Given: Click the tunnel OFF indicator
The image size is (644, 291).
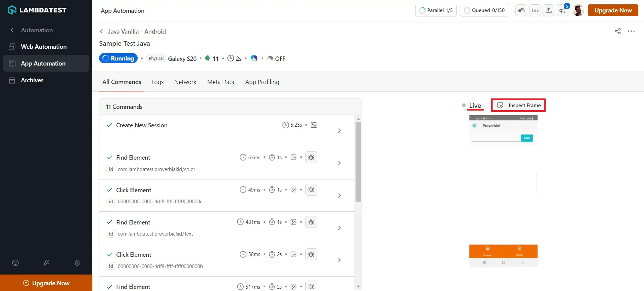Looking at the screenshot, I should (x=276, y=58).
